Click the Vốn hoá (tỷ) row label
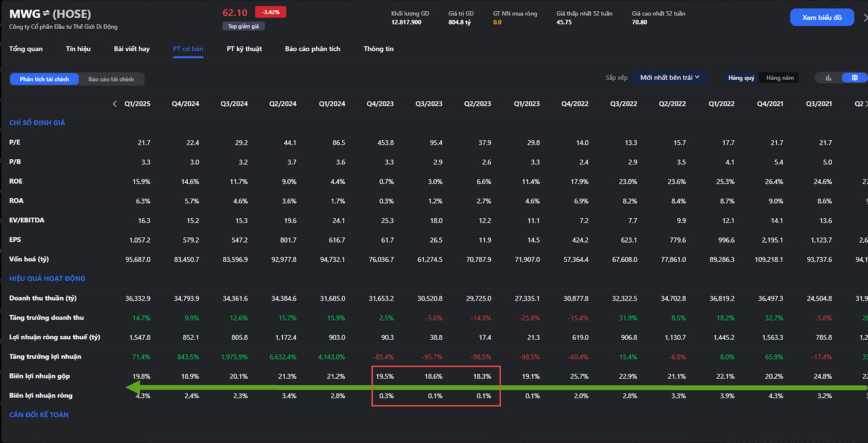 click(30, 259)
